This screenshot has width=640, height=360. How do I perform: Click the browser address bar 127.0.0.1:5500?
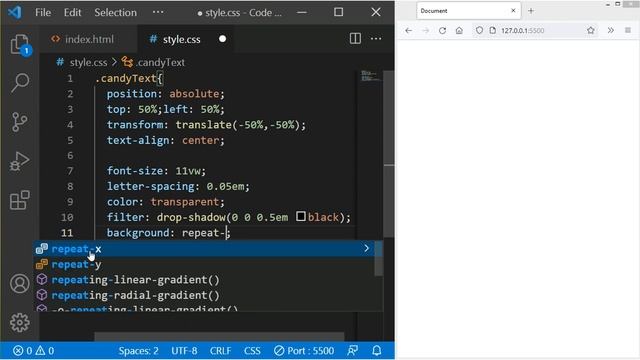click(535, 31)
